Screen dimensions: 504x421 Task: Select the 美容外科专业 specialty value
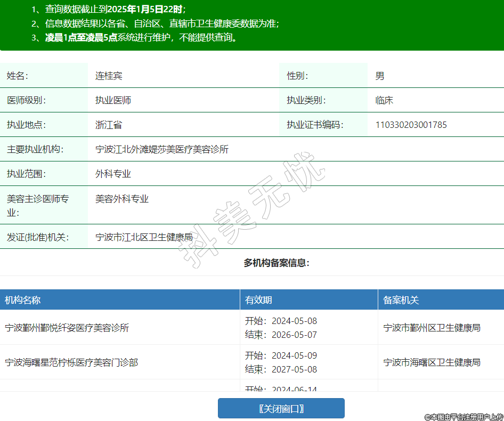[122, 199]
